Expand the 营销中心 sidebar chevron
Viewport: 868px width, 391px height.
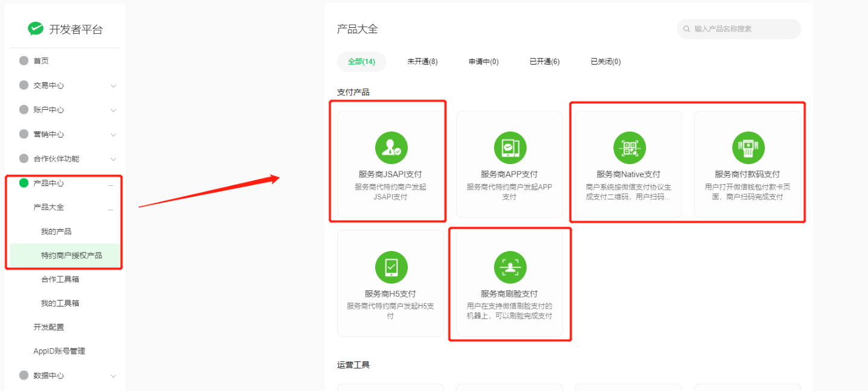coord(113,135)
